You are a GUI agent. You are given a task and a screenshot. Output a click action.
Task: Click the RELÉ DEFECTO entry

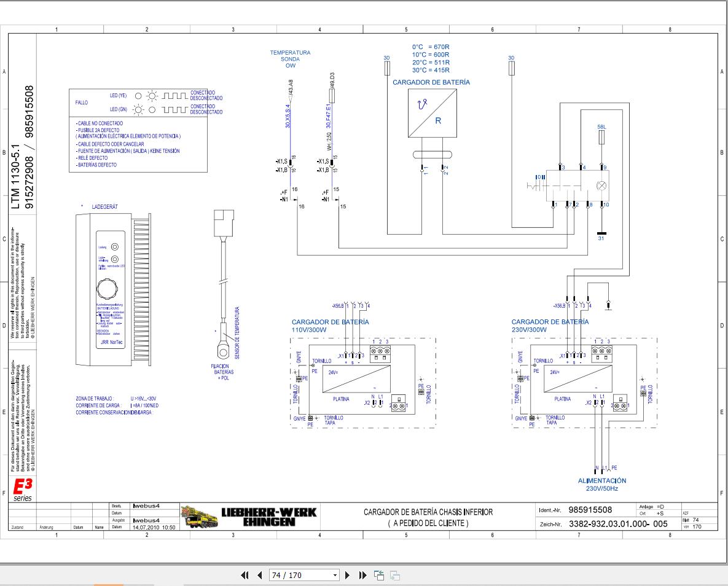pos(92,158)
